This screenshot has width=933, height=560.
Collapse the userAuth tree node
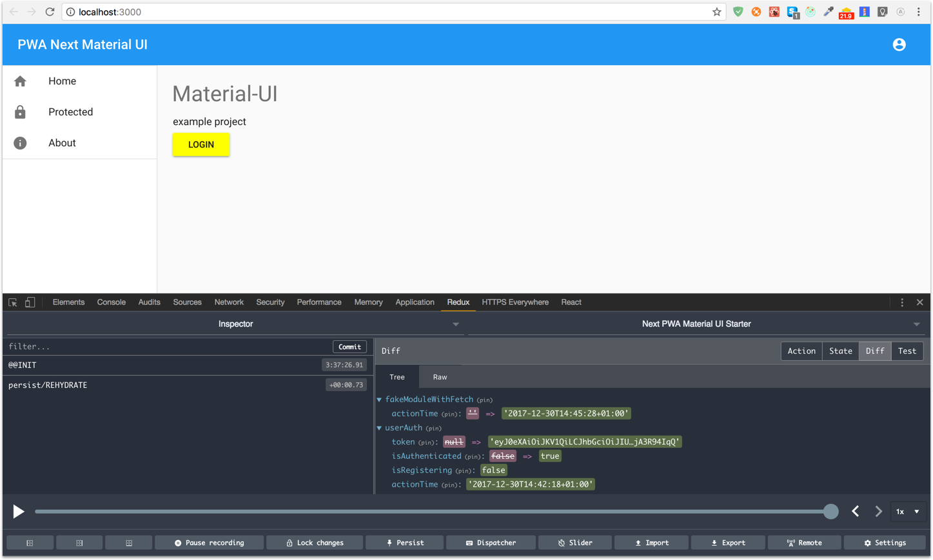click(x=379, y=428)
